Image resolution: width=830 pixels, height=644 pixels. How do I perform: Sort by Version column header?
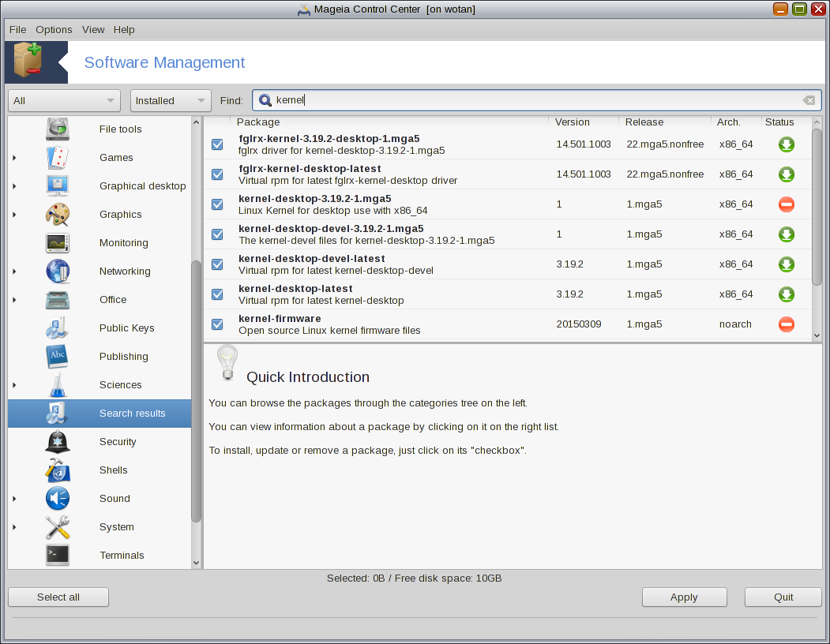584,122
